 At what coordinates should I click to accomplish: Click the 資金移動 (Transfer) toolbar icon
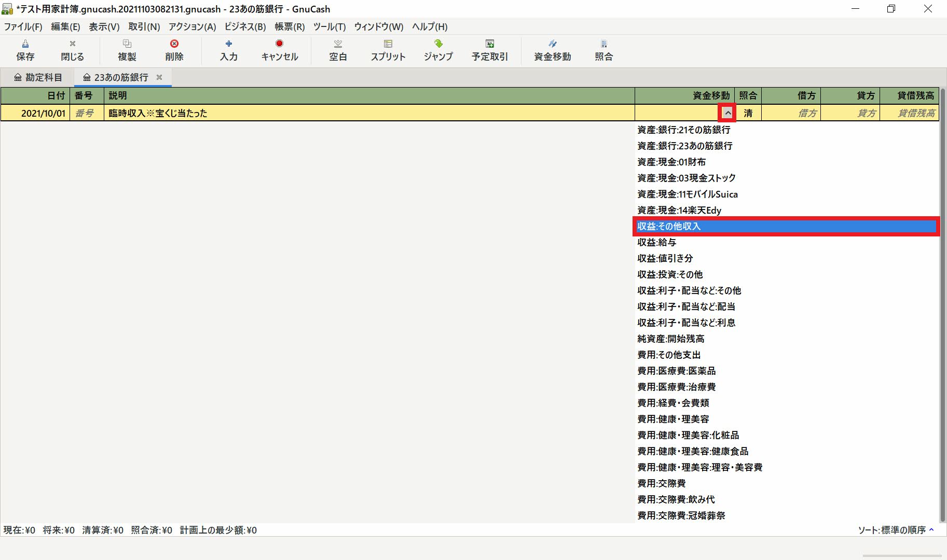[x=552, y=50]
